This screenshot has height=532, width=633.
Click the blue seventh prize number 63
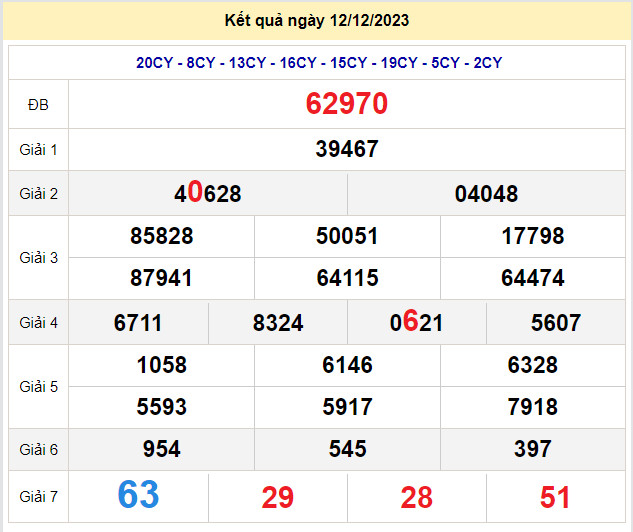tap(138, 494)
